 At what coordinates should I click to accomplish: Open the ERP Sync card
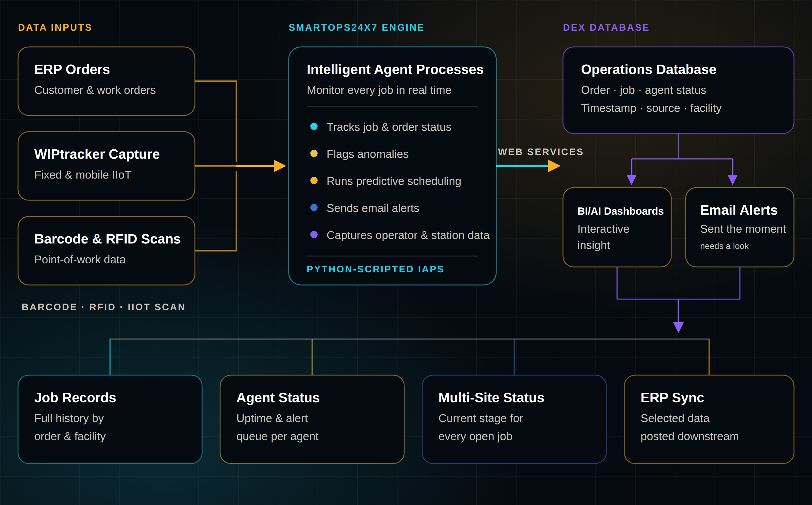pos(709,419)
